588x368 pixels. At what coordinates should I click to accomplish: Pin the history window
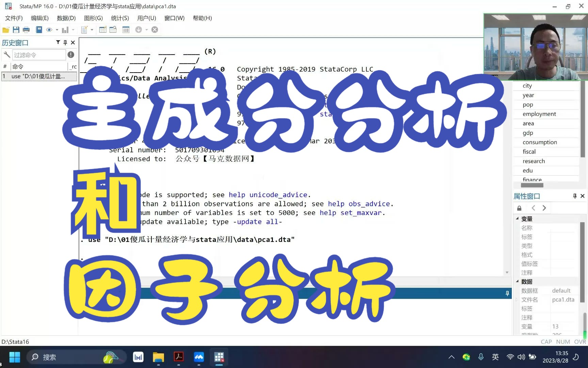click(x=65, y=42)
